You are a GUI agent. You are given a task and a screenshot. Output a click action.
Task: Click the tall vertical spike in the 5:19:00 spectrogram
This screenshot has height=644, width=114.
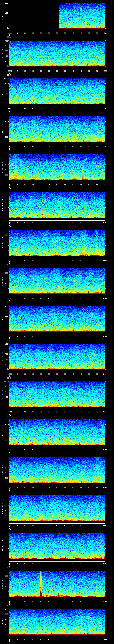point(41,584)
